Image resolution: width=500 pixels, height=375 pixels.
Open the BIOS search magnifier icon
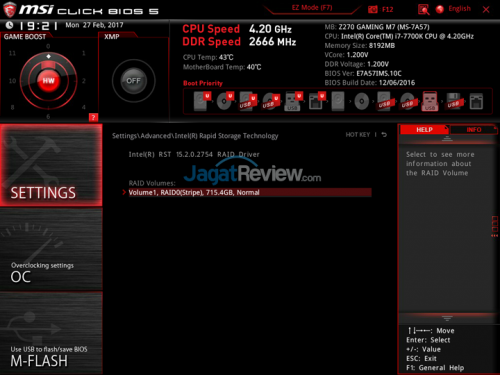[x=423, y=9]
